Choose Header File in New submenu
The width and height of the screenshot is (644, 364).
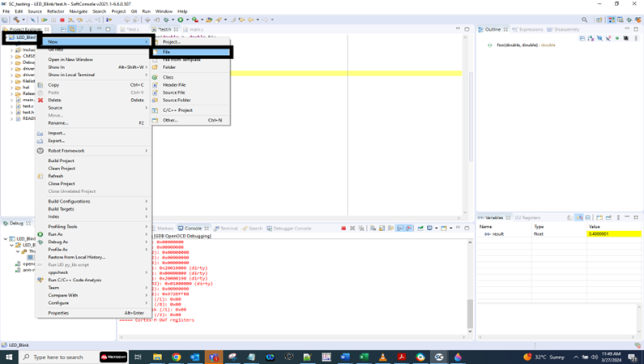coord(191,85)
